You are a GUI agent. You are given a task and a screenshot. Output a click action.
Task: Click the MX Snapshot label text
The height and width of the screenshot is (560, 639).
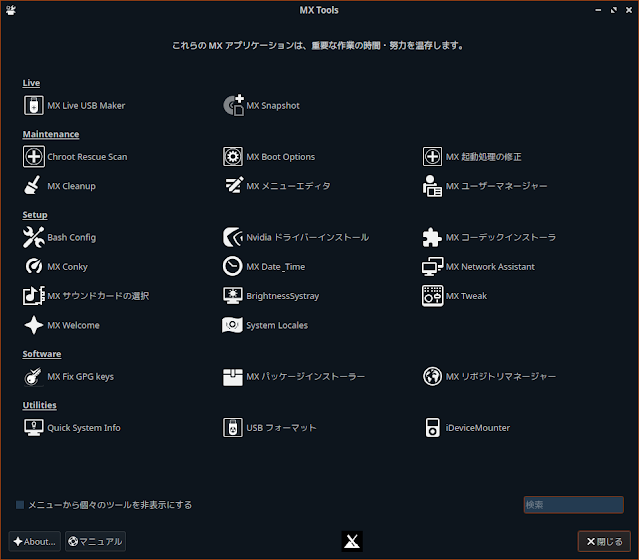273,106
